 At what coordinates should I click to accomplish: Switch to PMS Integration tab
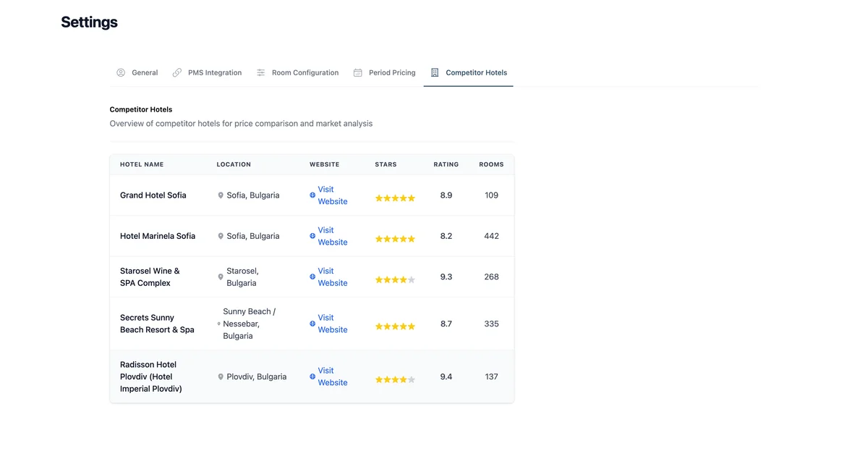click(x=214, y=72)
